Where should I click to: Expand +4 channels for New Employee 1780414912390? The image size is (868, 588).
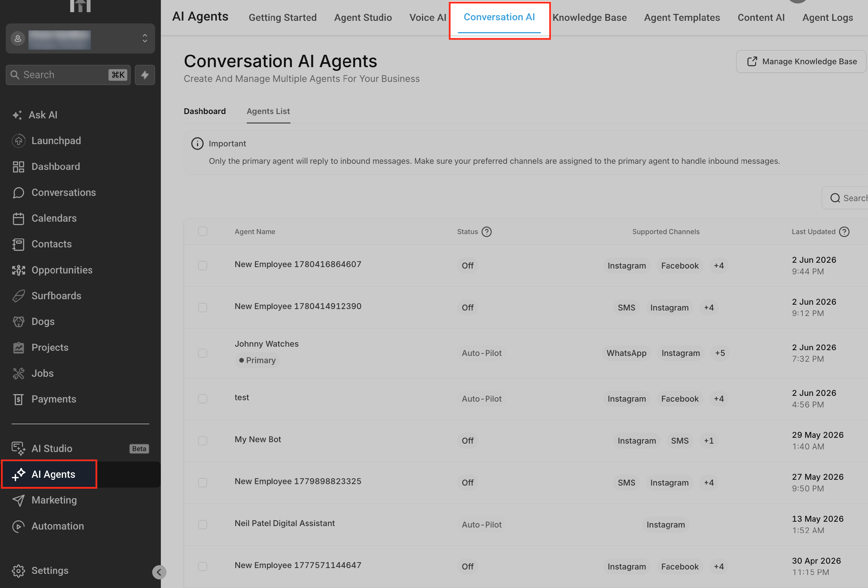709,307
